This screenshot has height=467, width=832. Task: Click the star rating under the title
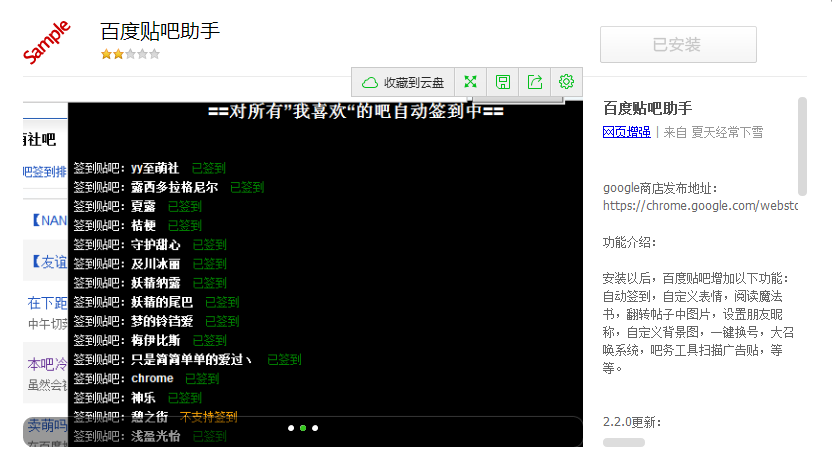(x=129, y=55)
